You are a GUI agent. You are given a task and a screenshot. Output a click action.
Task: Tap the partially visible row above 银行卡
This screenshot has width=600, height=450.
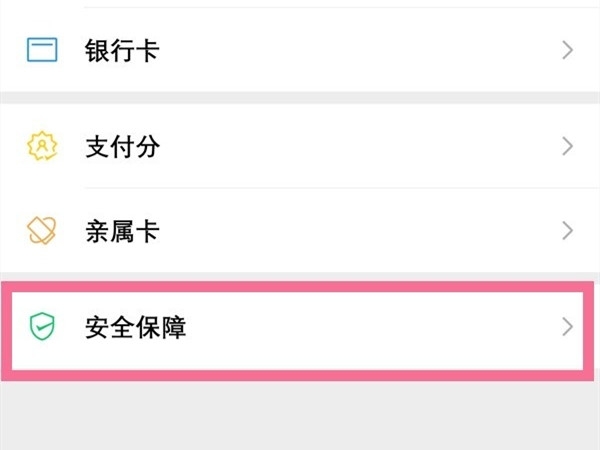[x=300, y=4]
